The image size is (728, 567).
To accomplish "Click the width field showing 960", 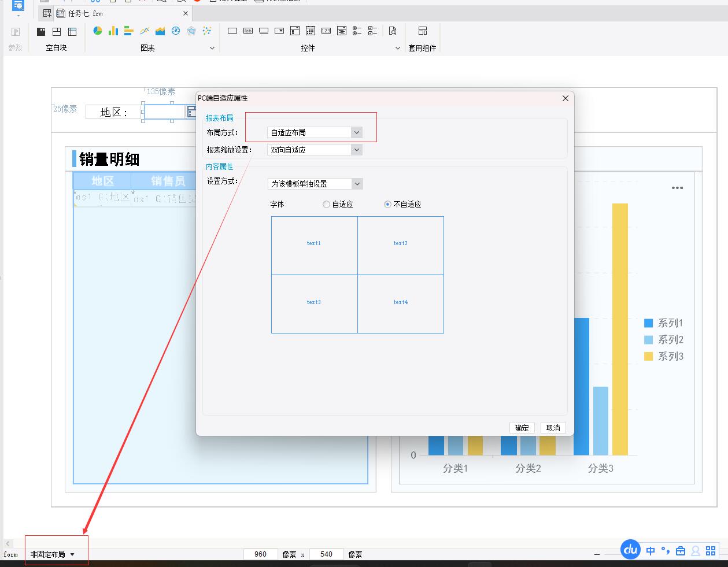I will pos(261,554).
